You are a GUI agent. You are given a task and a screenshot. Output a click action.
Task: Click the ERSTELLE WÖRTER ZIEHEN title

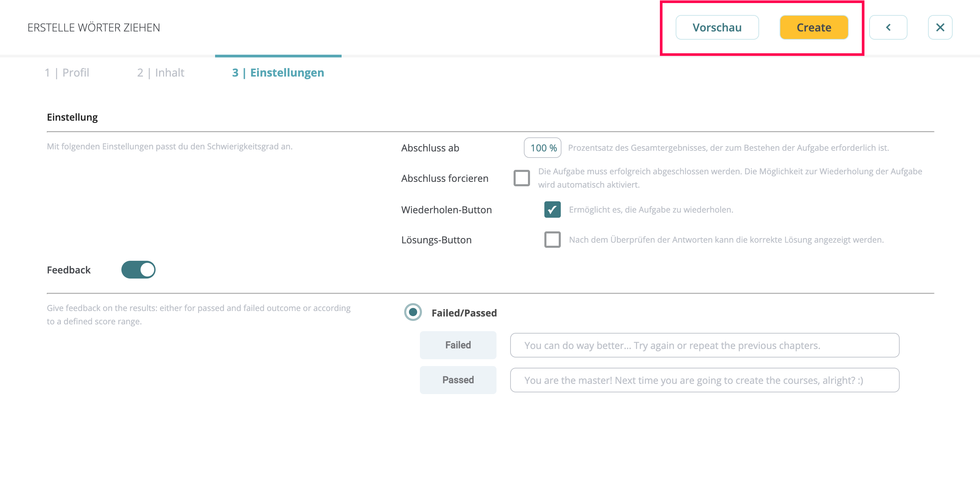coord(94,27)
